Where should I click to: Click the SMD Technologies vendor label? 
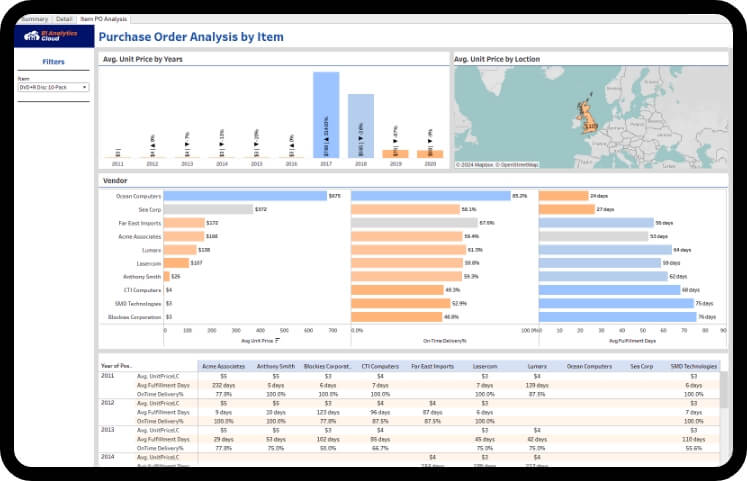click(x=138, y=303)
